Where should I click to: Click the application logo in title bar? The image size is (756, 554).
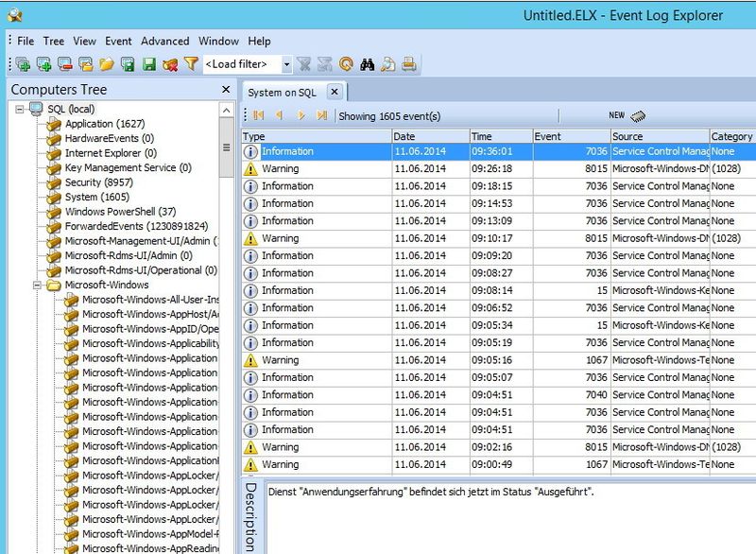click(x=15, y=15)
